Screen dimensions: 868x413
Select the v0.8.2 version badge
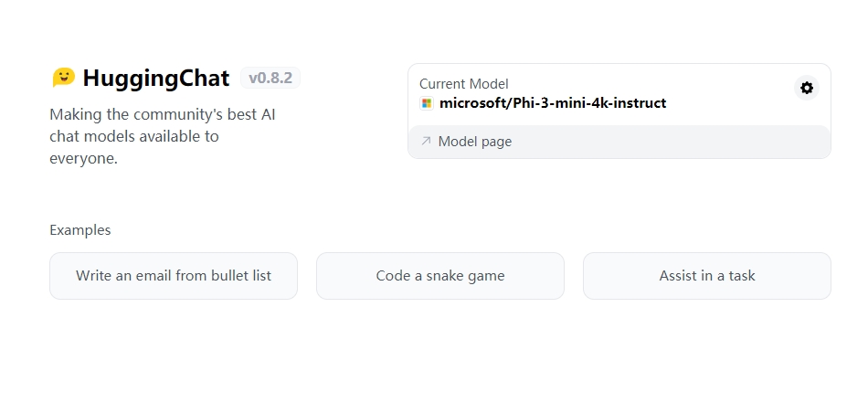pos(270,78)
